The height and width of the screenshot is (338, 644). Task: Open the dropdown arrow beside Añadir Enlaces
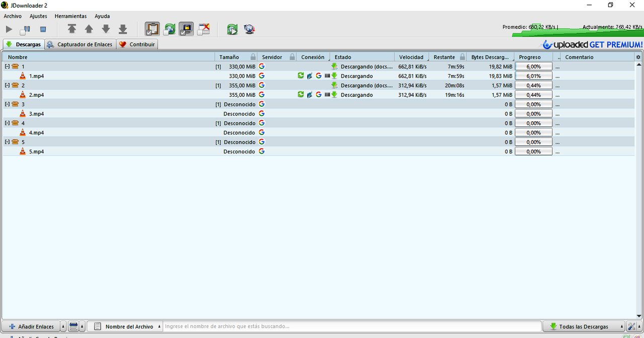(x=63, y=326)
